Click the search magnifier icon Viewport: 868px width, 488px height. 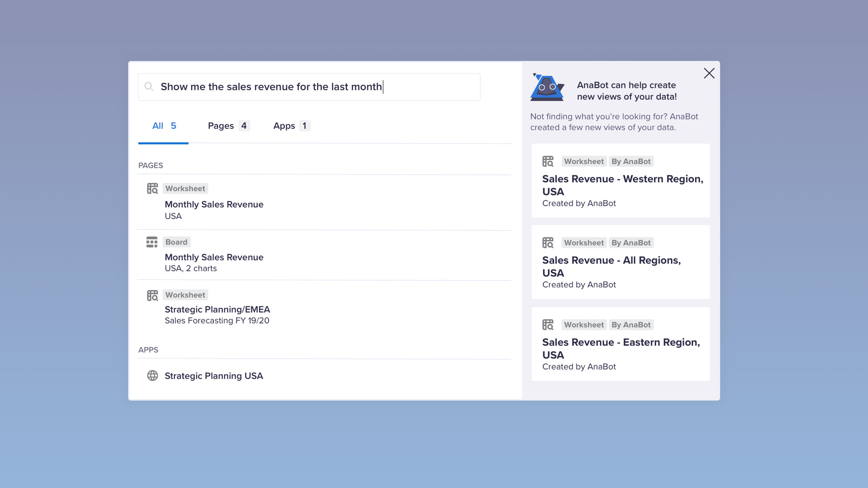149,86
